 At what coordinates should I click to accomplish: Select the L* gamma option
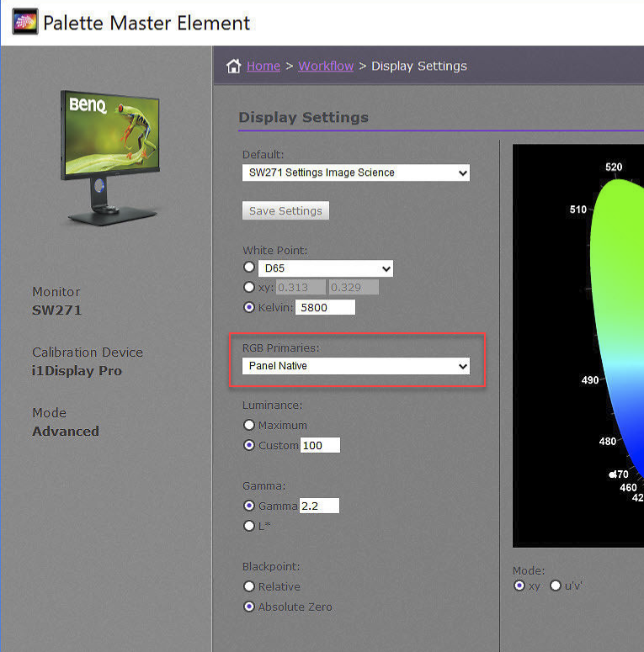pos(249,526)
